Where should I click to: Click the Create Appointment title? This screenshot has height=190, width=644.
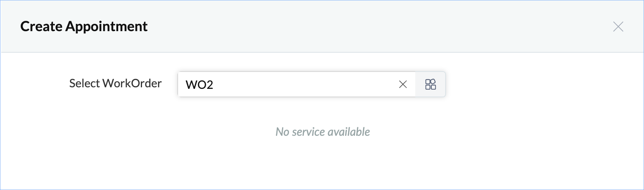(84, 27)
